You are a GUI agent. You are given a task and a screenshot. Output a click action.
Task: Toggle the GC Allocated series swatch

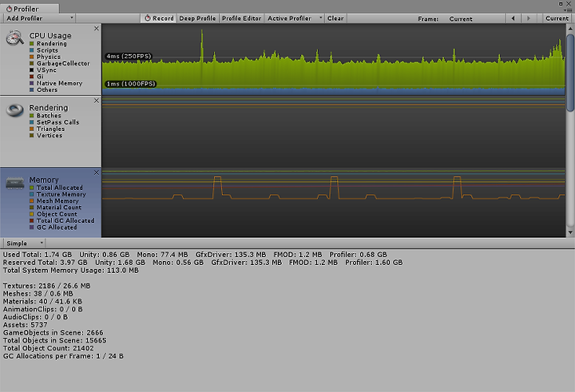pos(31,228)
